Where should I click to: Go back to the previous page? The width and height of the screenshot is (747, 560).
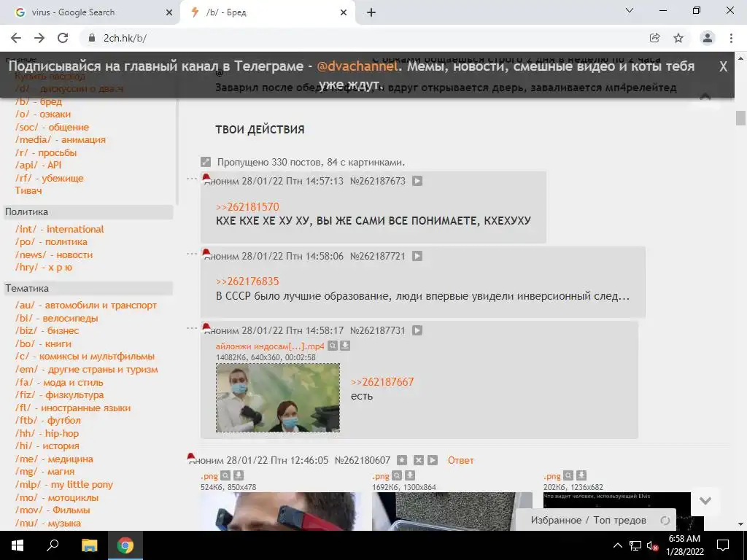click(x=16, y=38)
